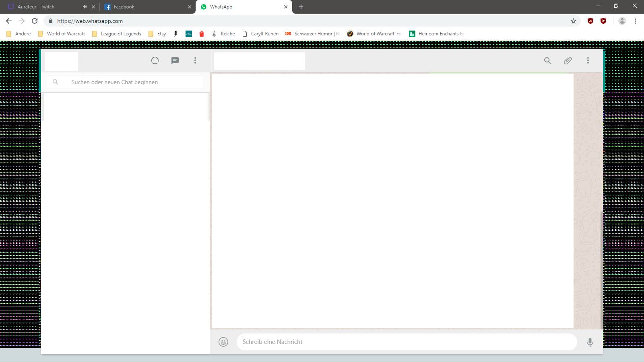Open the black figure bookmark icon
This screenshot has width=644, height=362.
point(176,34)
